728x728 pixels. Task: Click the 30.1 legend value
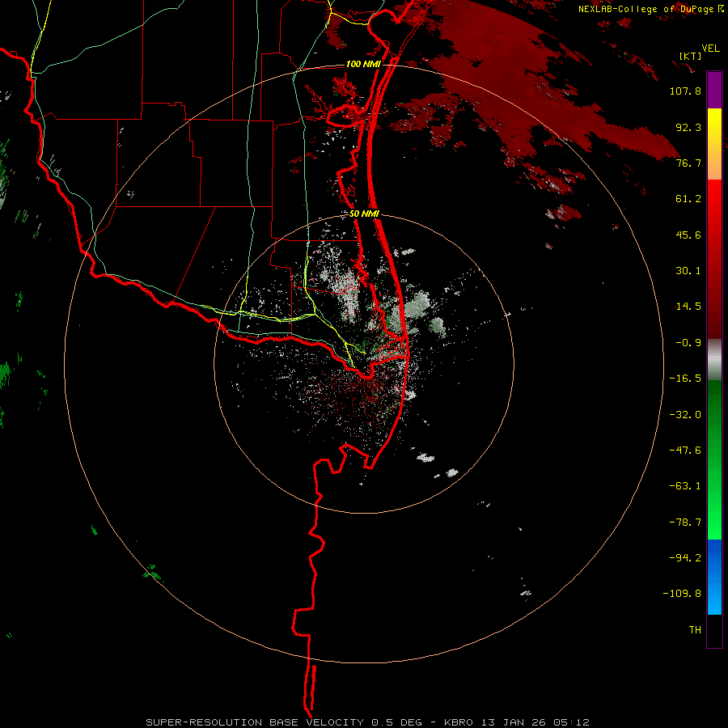(688, 271)
